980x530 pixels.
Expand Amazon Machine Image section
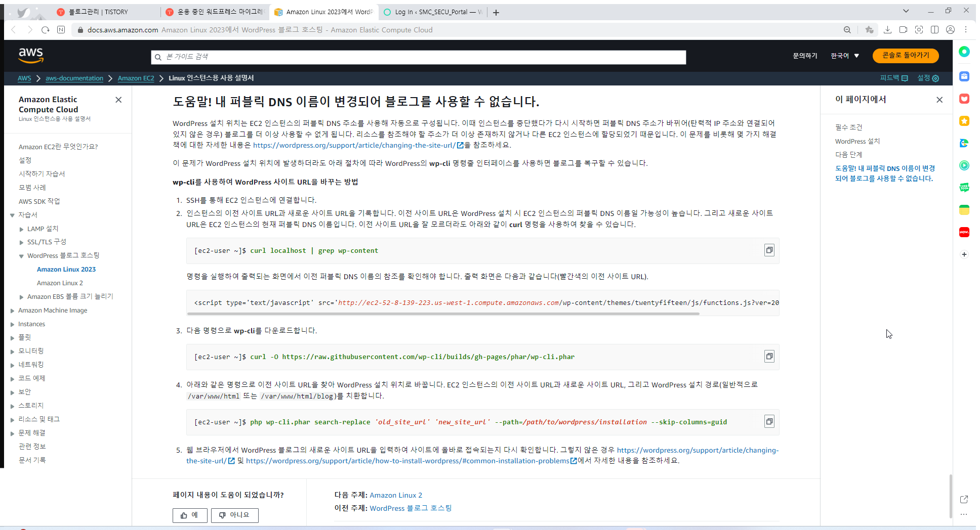pos(12,311)
